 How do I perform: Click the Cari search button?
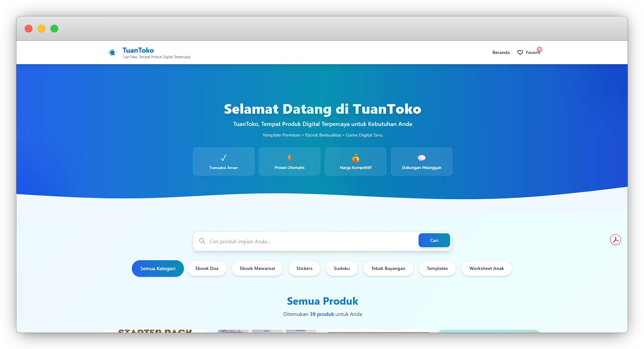click(x=434, y=240)
